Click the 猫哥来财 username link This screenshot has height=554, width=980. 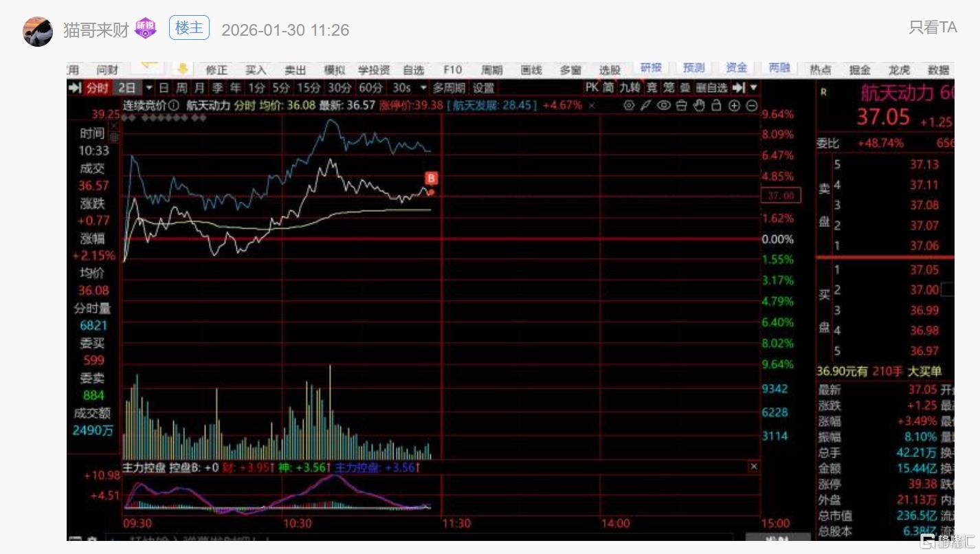click(x=96, y=30)
